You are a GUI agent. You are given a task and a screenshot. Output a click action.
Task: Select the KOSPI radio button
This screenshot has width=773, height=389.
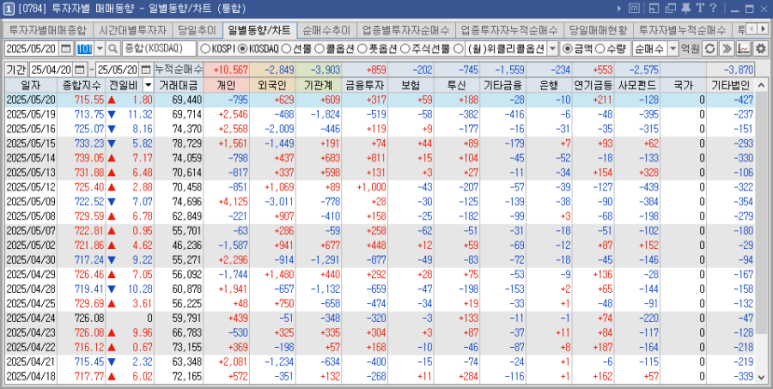pos(204,48)
